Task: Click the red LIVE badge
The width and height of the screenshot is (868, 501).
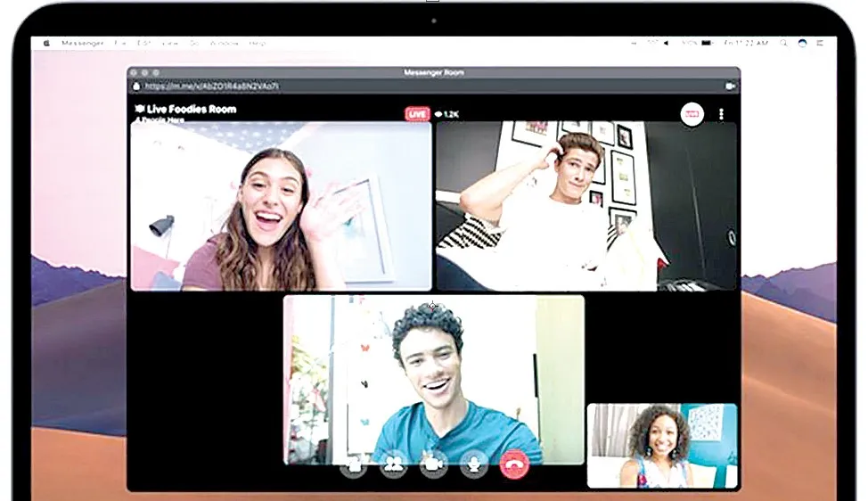Action: pyautogui.click(x=417, y=114)
